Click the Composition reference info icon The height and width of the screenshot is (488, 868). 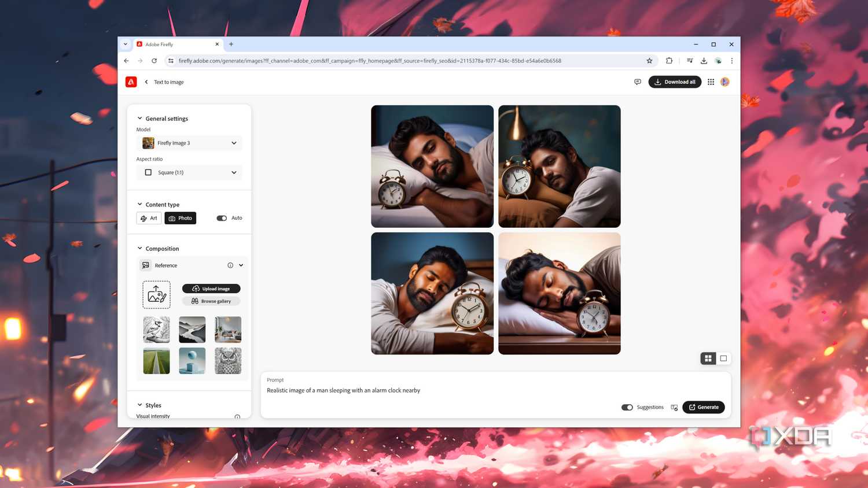click(x=230, y=265)
